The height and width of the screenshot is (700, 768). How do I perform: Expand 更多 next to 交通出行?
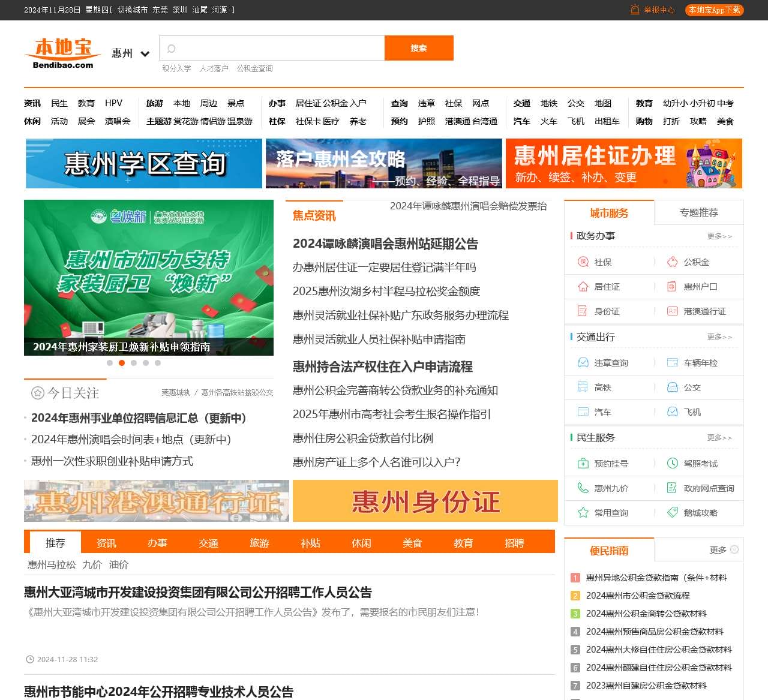click(721, 337)
